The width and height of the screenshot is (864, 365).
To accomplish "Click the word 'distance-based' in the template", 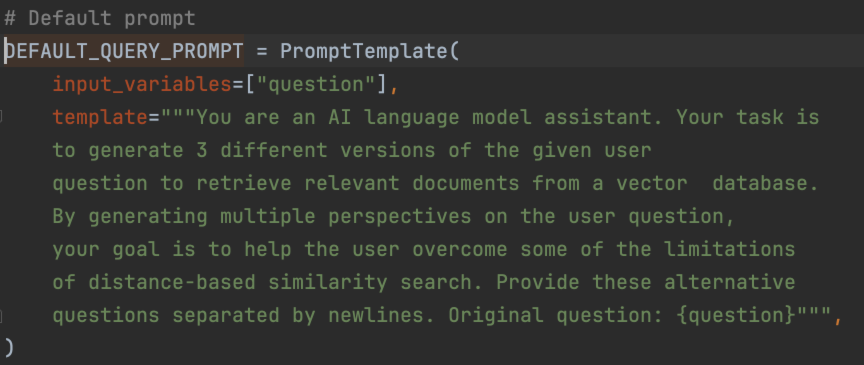I will pos(172,283).
